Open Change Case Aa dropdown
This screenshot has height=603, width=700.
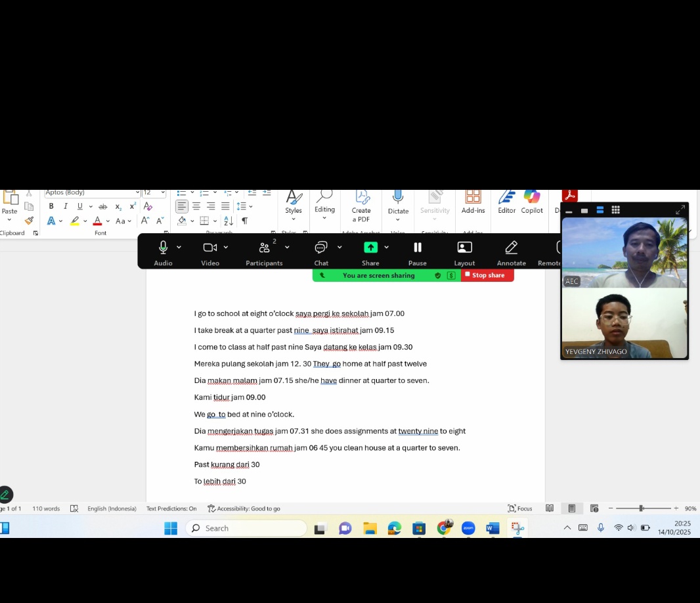coord(123,221)
